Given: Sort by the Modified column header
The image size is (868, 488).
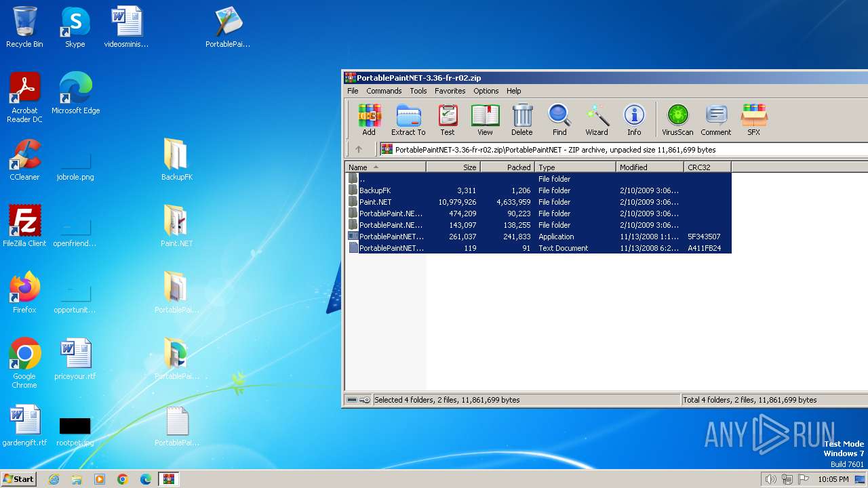Looking at the screenshot, I should (650, 167).
